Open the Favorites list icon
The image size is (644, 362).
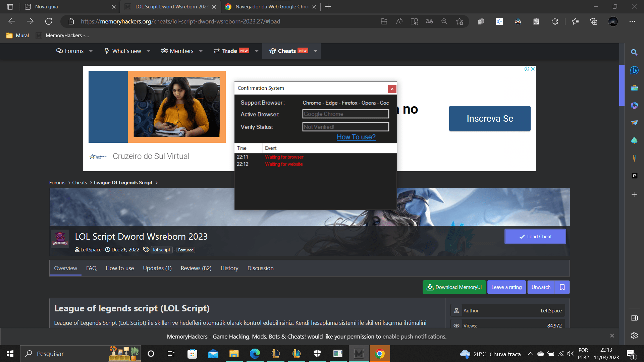point(575,21)
